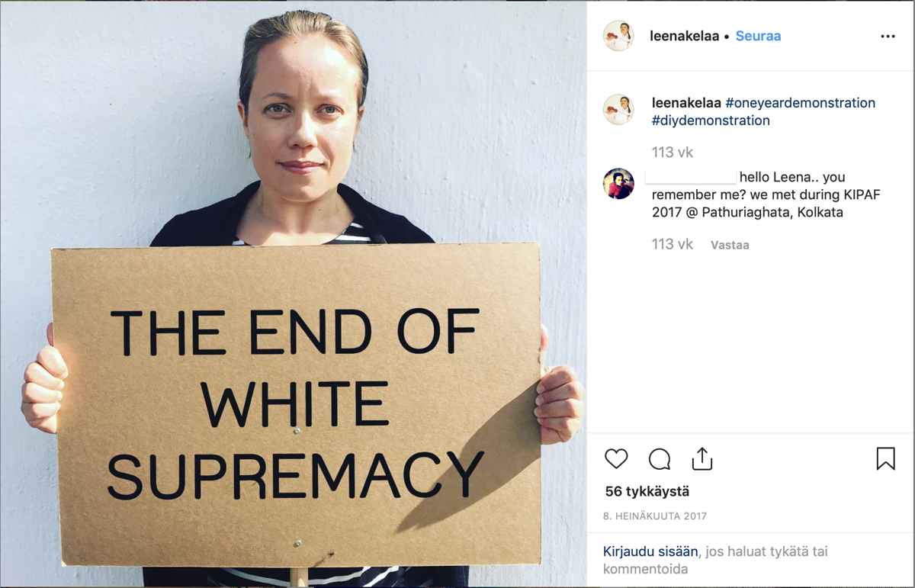Viewport: 915px width, 588px height.
Task: Follow the account via Seuraa
Action: 758,36
